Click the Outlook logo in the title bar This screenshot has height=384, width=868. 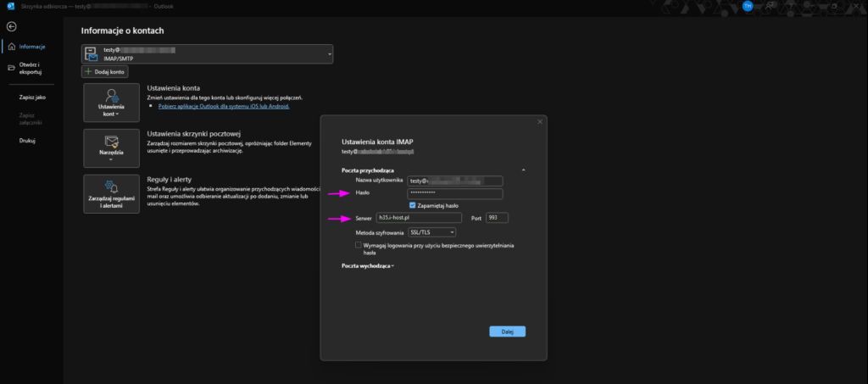click(8, 6)
